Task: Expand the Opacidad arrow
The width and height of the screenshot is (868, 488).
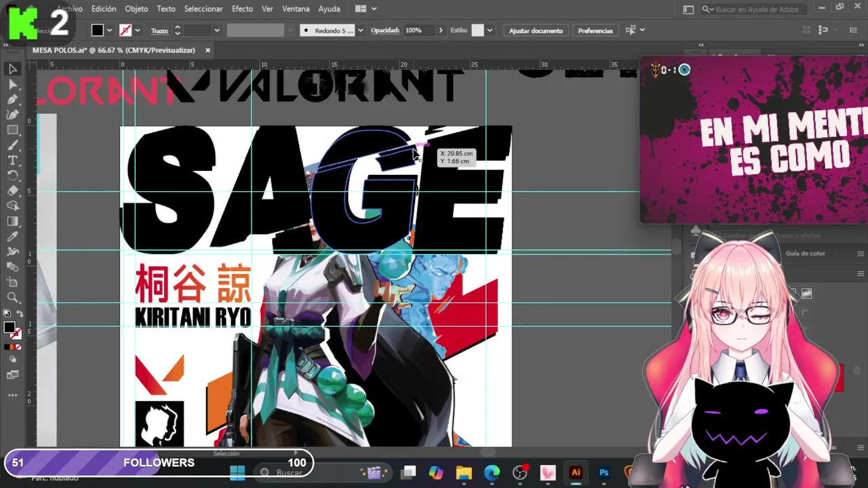Action: (x=441, y=30)
